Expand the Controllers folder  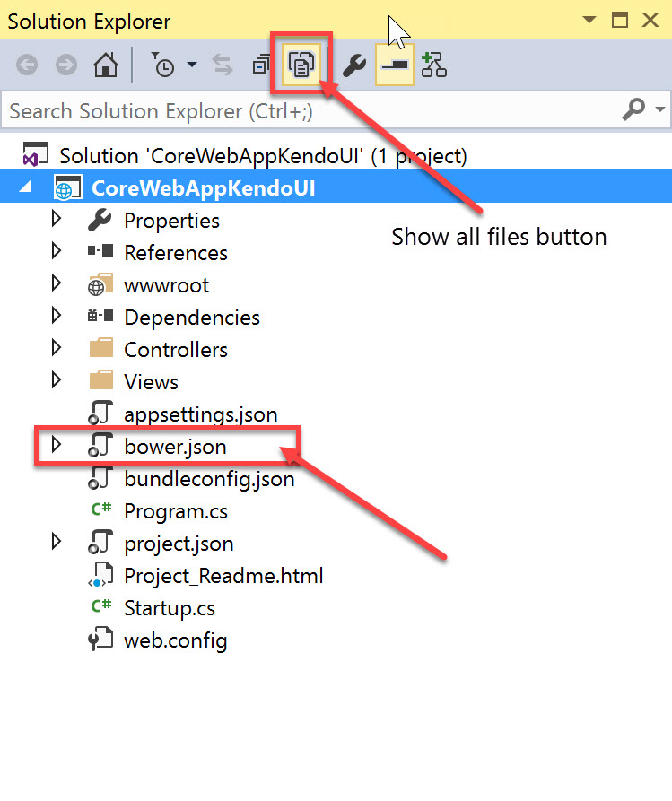(57, 348)
